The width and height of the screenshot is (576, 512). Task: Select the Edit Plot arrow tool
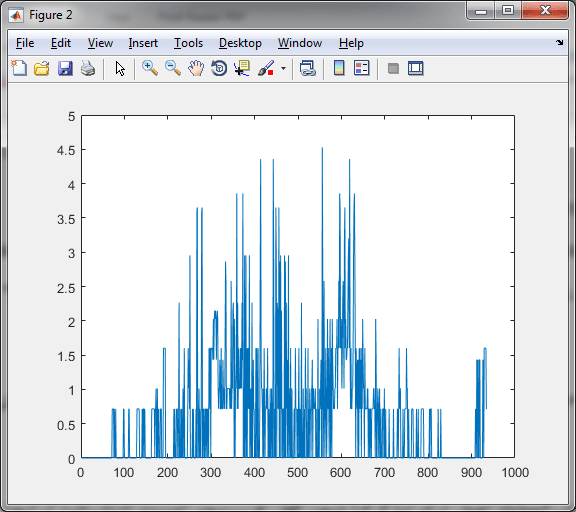pos(120,68)
